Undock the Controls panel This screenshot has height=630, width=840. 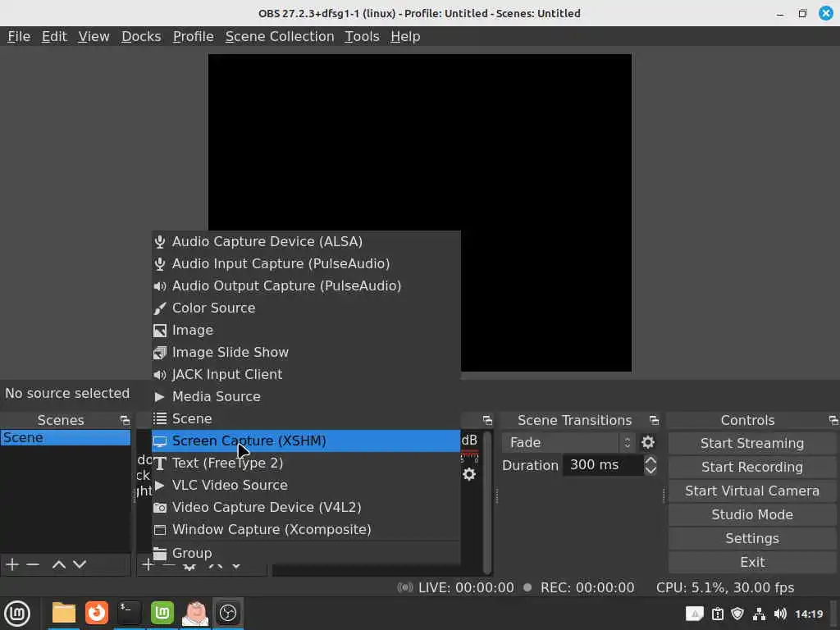tap(833, 421)
